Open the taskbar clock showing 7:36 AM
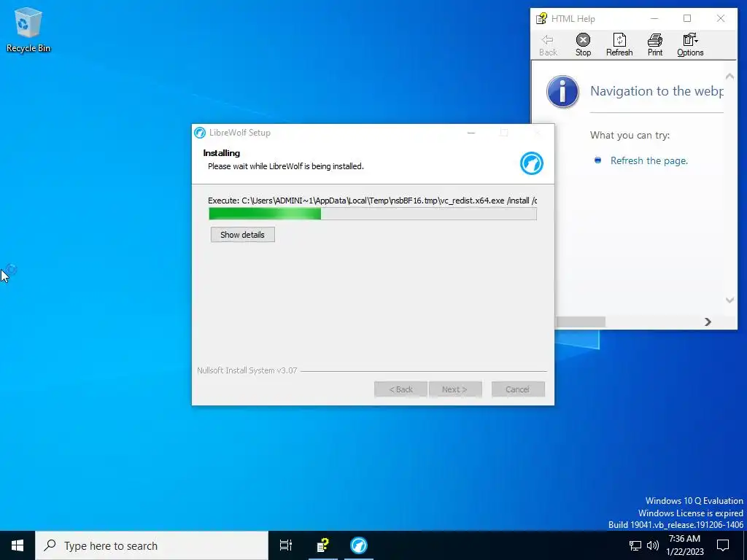Viewport: 747px width, 560px height. coord(684,545)
